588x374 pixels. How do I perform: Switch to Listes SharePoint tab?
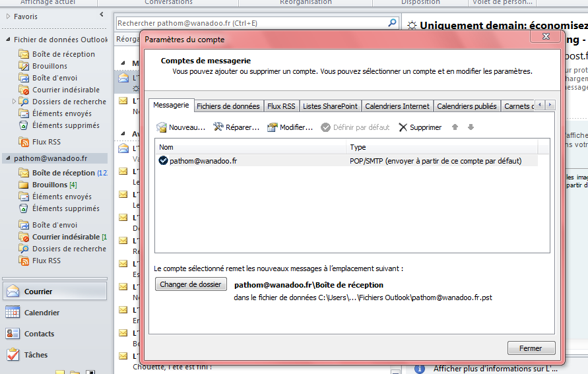point(330,106)
